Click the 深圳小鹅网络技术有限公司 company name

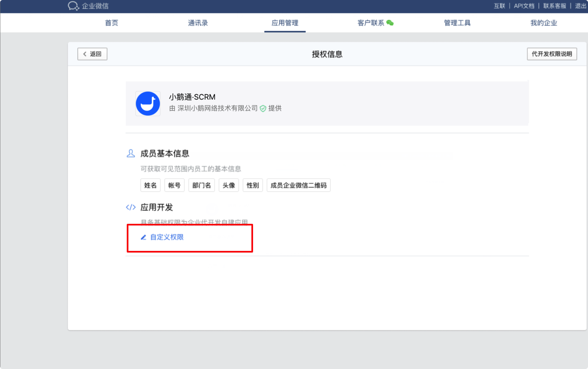click(x=217, y=108)
